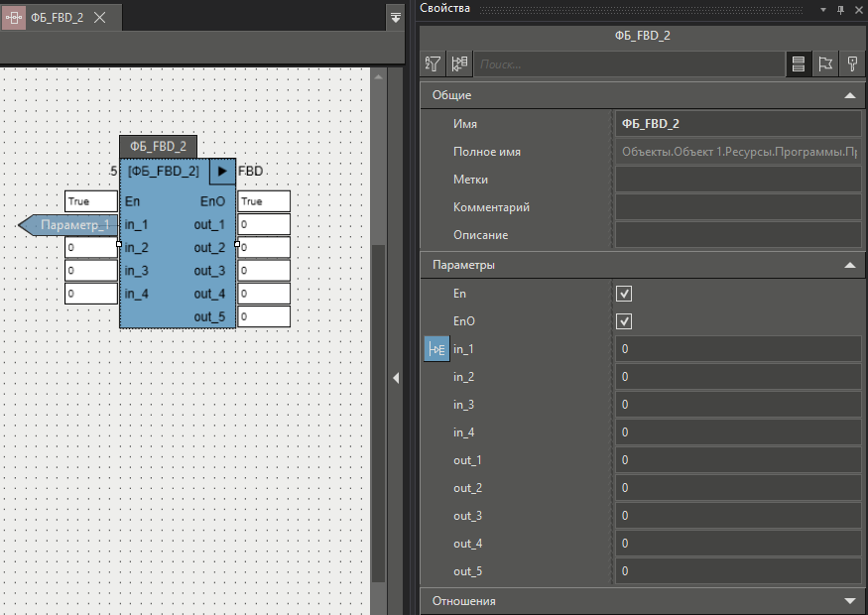Click the pin icon at the toolbar's right end
868x615 pixels.
(x=852, y=64)
